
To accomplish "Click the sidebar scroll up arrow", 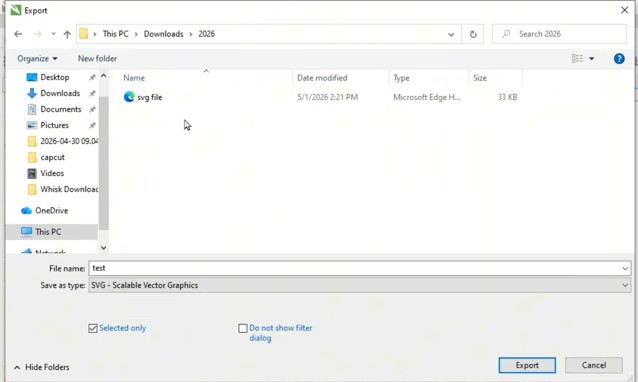I will [x=103, y=76].
